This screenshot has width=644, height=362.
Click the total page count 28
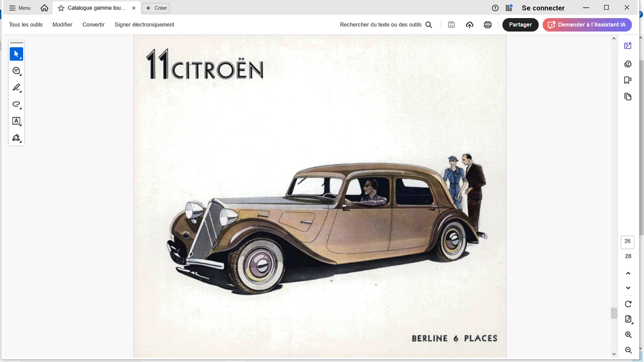[x=628, y=256]
